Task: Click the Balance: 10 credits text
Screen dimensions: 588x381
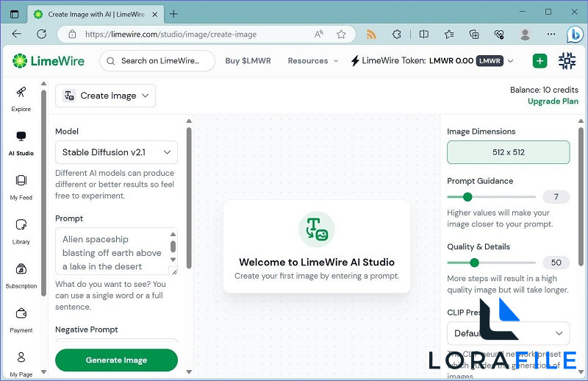Action: (544, 90)
